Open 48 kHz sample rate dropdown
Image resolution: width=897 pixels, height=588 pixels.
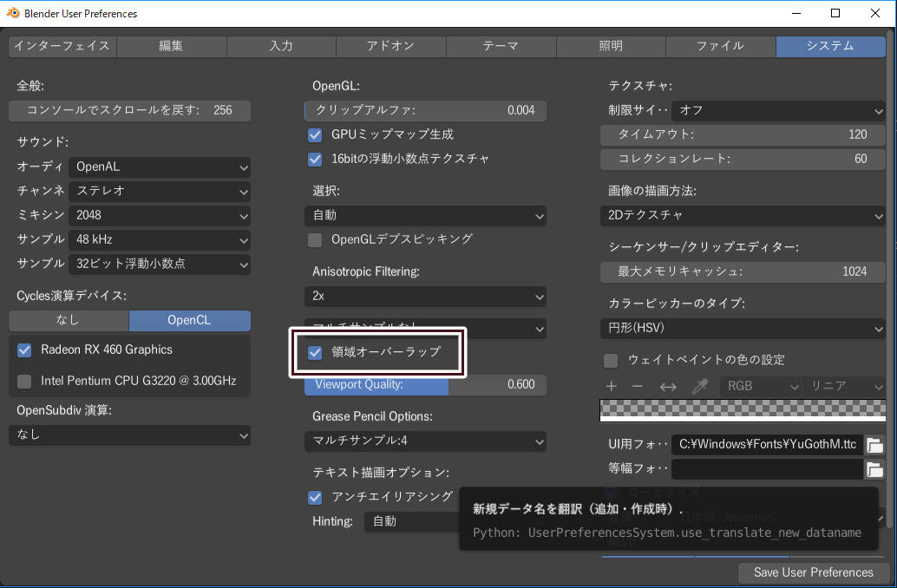[x=160, y=239]
